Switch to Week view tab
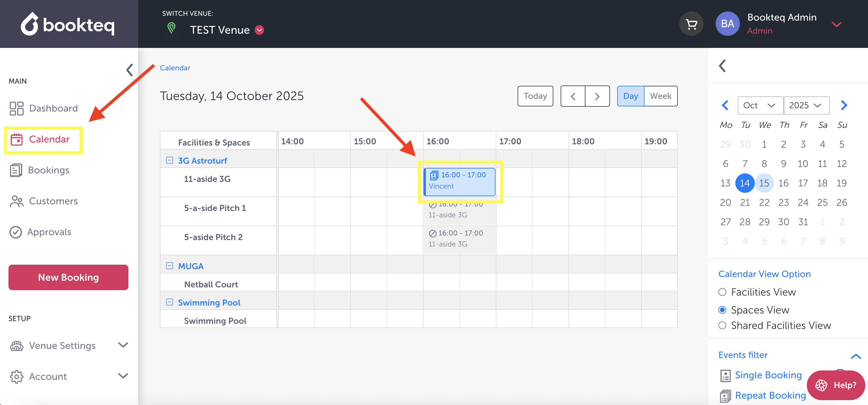The image size is (868, 405). point(660,96)
